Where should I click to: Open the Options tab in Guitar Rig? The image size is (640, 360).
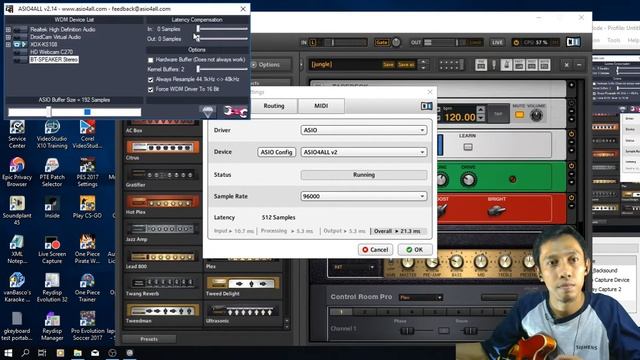pyautogui.click(x=269, y=64)
